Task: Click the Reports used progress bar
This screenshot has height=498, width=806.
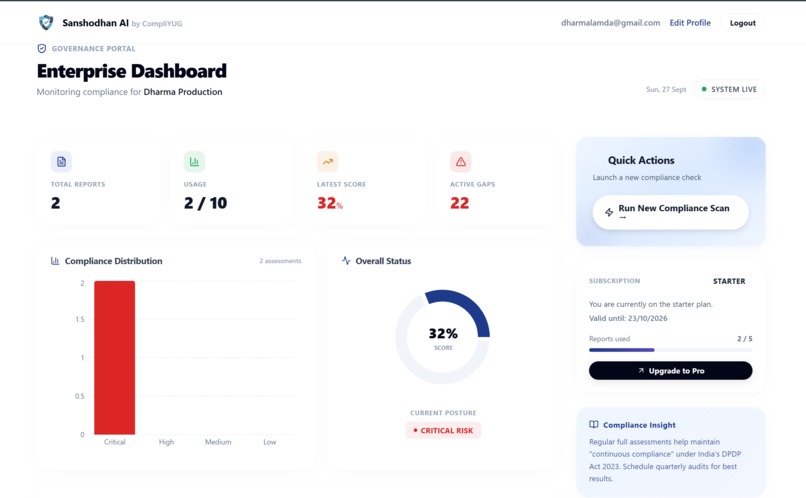Action: 670,350
